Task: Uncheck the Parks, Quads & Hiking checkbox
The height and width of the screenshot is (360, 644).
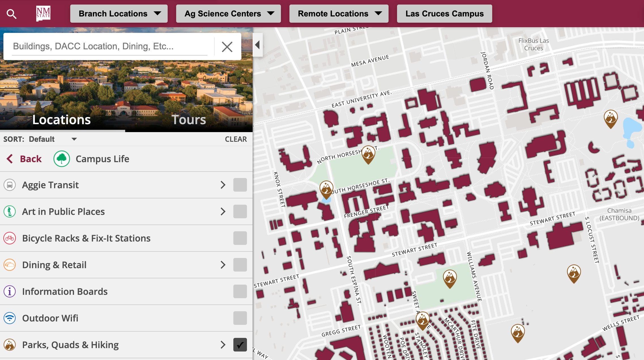Action: click(x=240, y=345)
